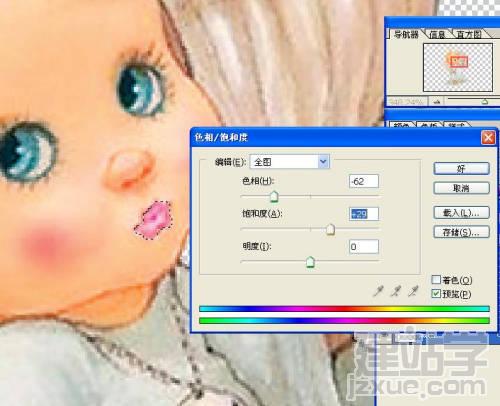This screenshot has height=406, width=500.
Task: Select the first eyedropper tool
Action: [378, 291]
